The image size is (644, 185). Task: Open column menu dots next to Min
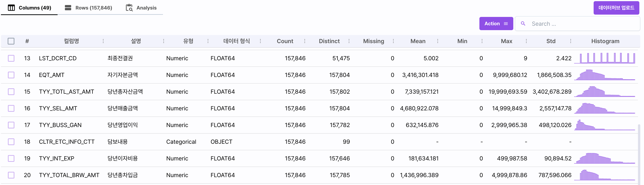[482, 41]
